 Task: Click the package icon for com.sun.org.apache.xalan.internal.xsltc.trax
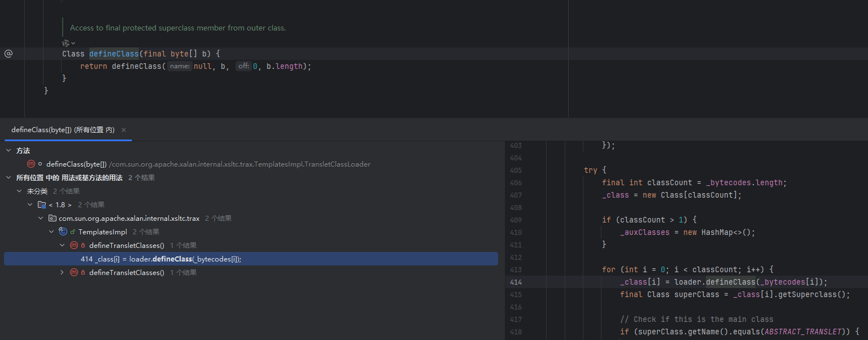coord(52,219)
